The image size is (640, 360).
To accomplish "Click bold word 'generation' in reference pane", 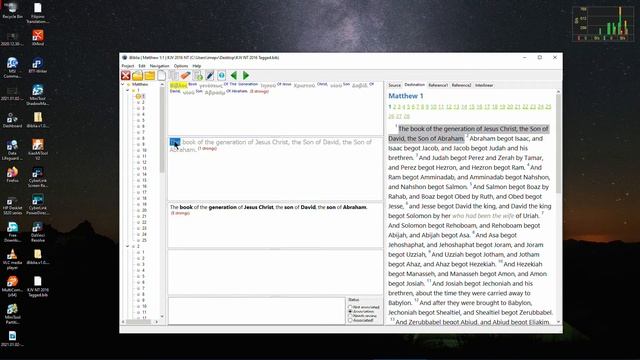I will pos(222,207).
